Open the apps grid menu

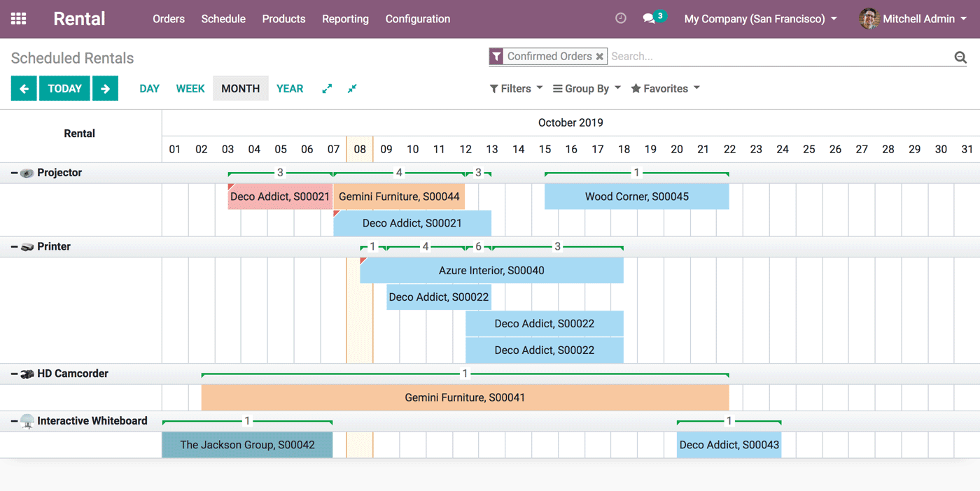[19, 19]
